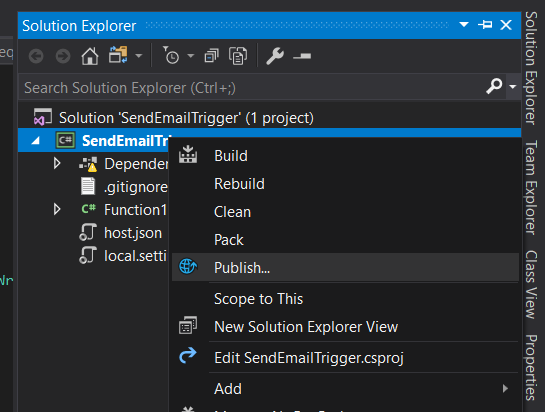Image resolution: width=545 pixels, height=412 pixels.
Task: Select the local.settings file
Action: pyautogui.click(x=135, y=256)
